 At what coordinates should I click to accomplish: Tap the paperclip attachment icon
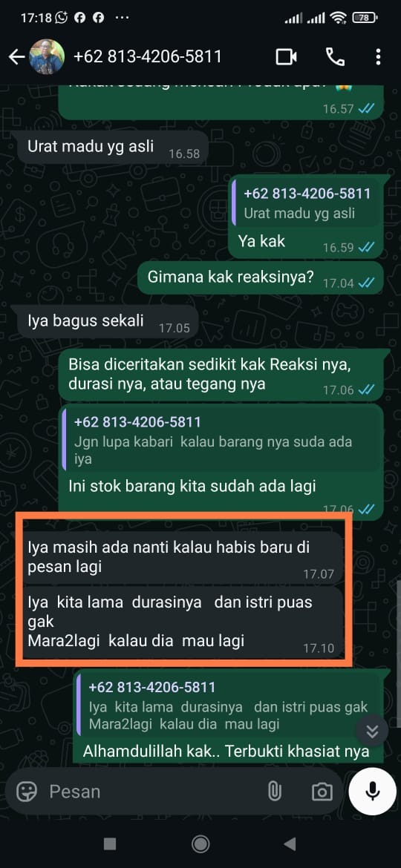(x=274, y=792)
